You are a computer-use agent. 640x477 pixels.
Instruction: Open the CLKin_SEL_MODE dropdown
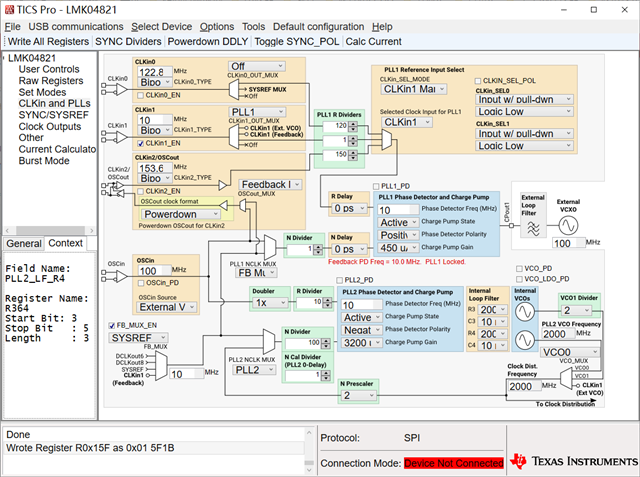tap(414, 89)
